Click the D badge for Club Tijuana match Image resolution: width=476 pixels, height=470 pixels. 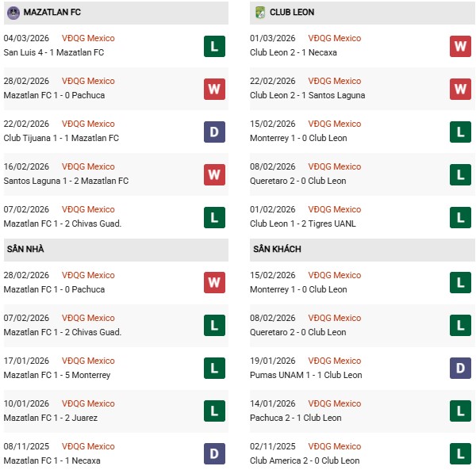214,132
